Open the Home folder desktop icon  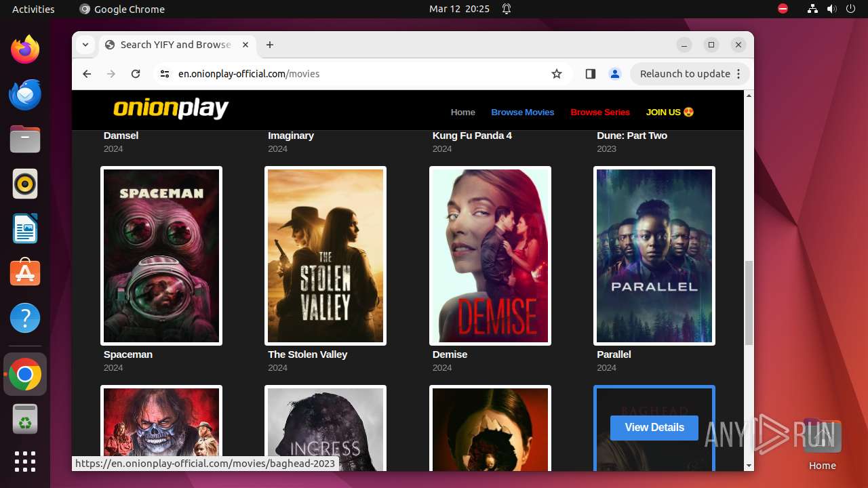(822, 445)
